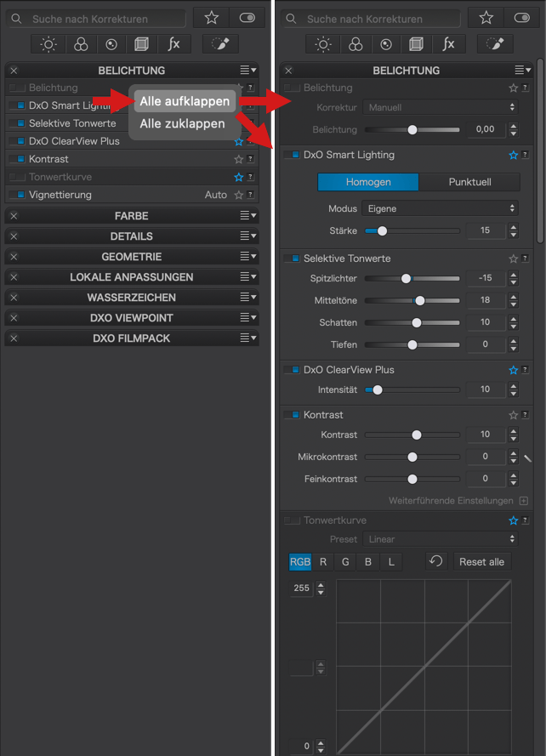Close the FARBE palette with its X icon
Image resolution: width=546 pixels, height=756 pixels.
[x=14, y=216]
